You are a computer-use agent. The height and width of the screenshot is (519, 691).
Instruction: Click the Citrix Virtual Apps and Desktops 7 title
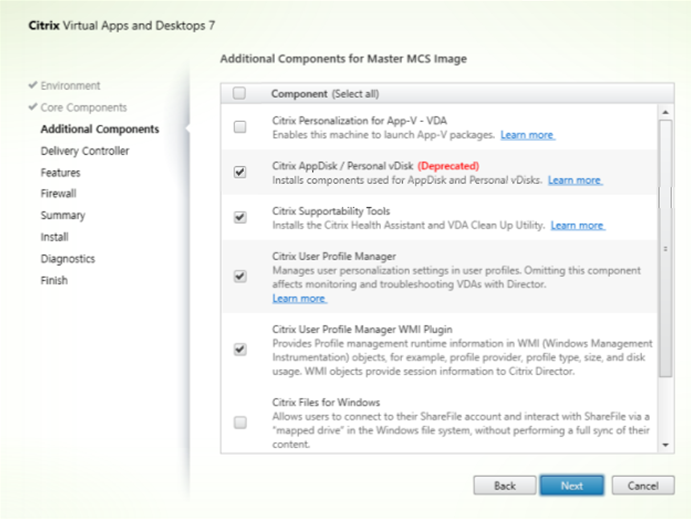click(x=122, y=26)
